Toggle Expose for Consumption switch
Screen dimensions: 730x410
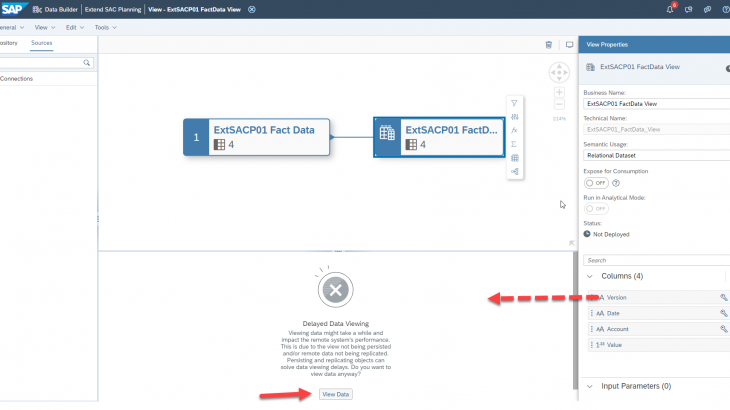(595, 183)
